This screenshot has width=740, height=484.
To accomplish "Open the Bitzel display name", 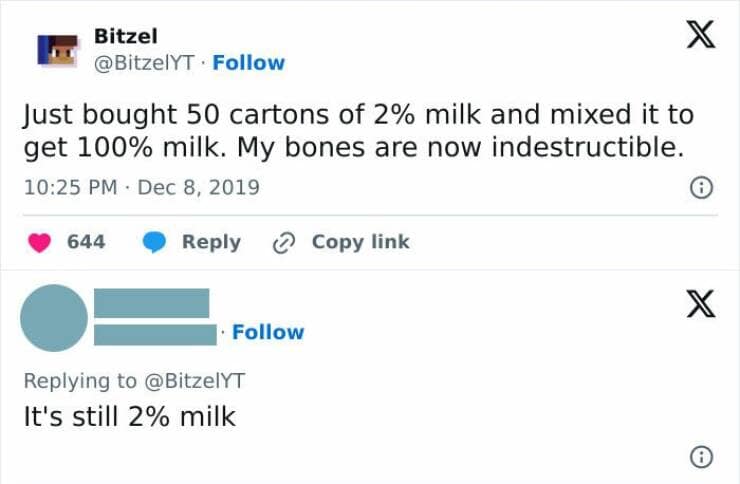I will coord(125,36).
